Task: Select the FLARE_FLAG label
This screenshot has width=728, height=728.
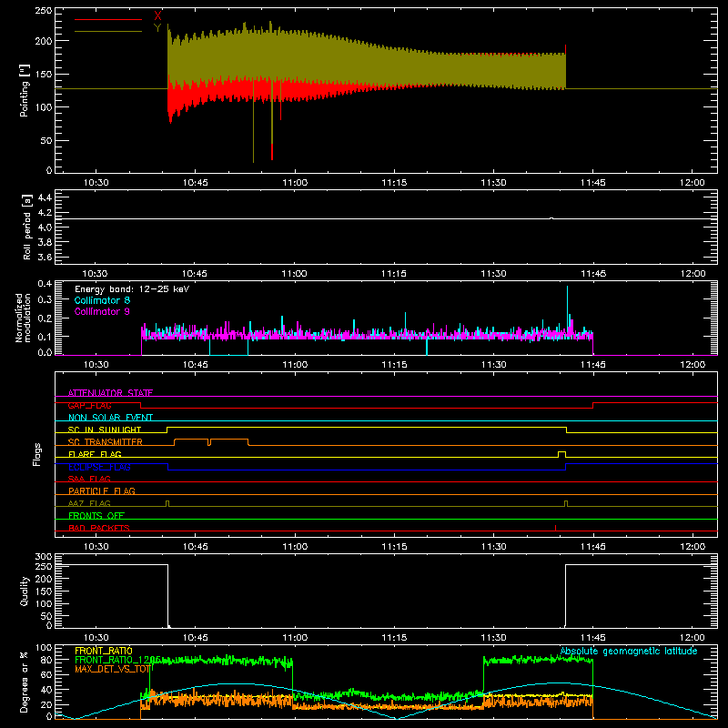Action: pos(95,454)
